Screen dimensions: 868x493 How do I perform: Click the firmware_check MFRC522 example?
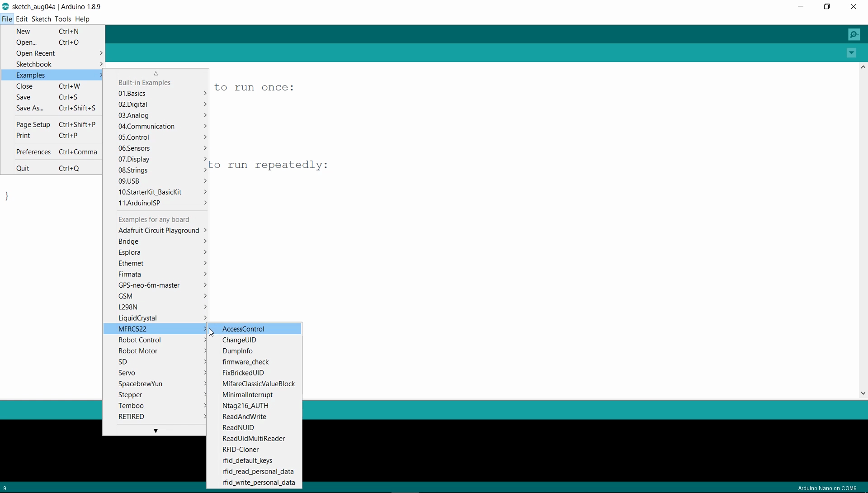(x=245, y=362)
